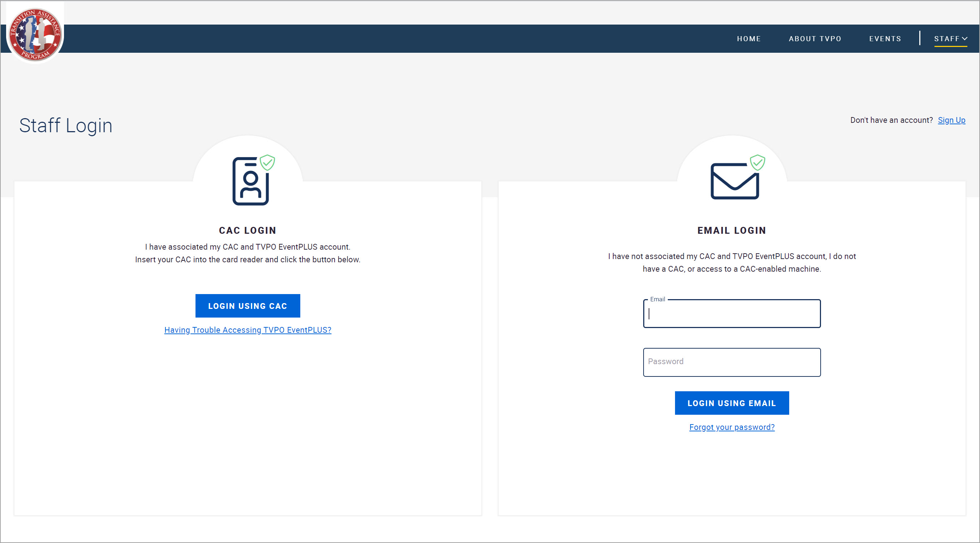
Task: Open the Sign Up link
Action: point(951,120)
